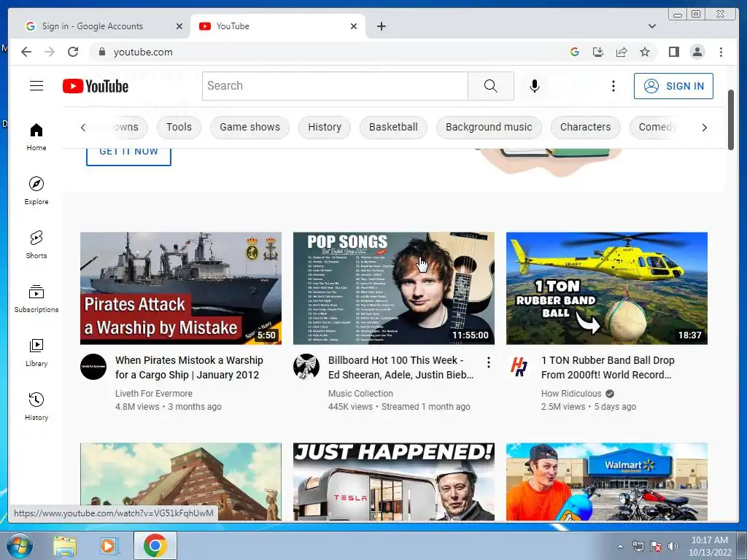Close the YouTube browser tab
Image resolution: width=747 pixels, height=560 pixels.
click(354, 26)
